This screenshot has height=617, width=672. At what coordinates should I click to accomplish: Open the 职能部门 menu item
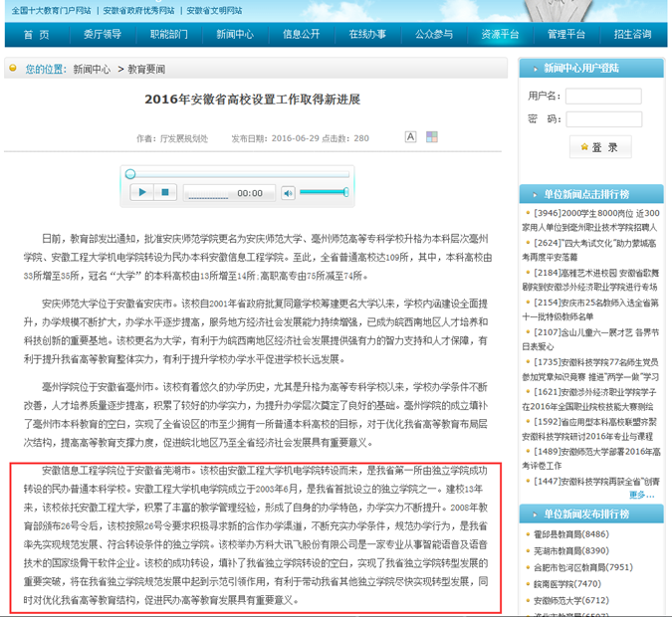tap(169, 34)
